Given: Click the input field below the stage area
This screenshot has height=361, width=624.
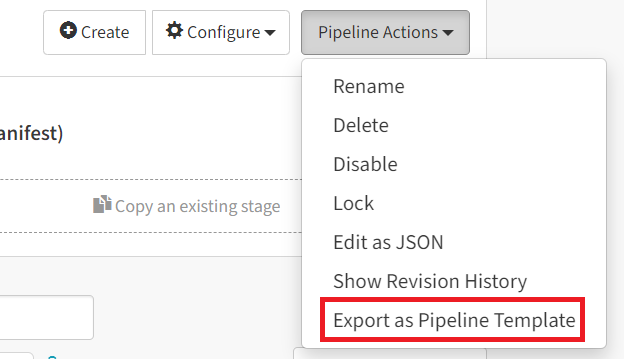Looking at the screenshot, I should [x=46, y=317].
